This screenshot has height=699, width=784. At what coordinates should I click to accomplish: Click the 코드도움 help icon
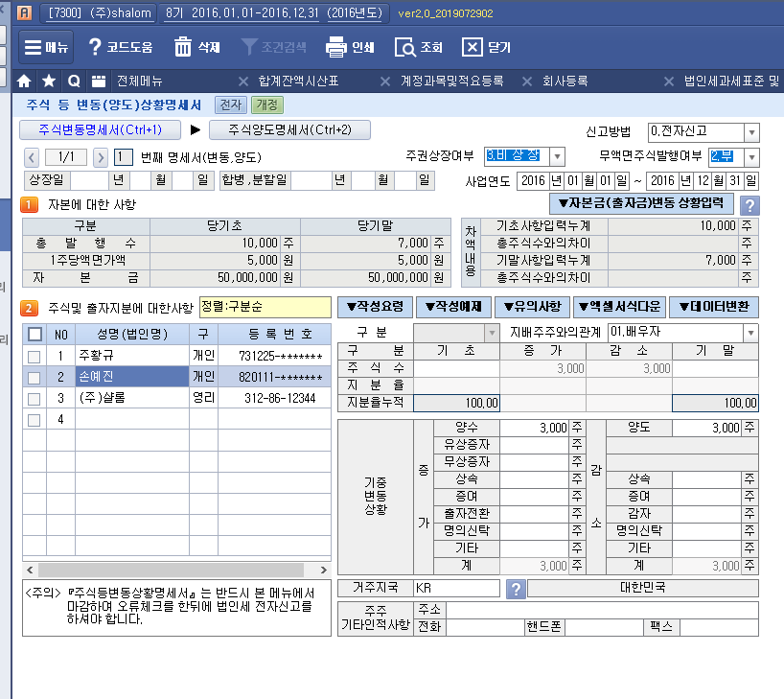pos(95,47)
